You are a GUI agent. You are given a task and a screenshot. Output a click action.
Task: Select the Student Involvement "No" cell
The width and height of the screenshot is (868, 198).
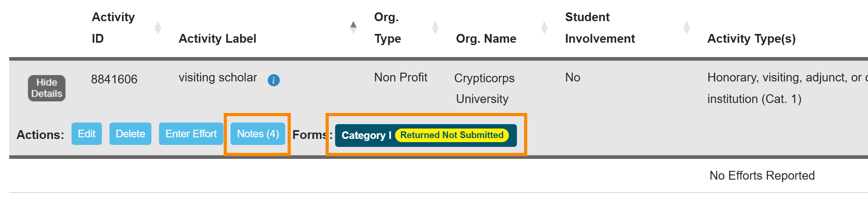pyautogui.click(x=572, y=77)
